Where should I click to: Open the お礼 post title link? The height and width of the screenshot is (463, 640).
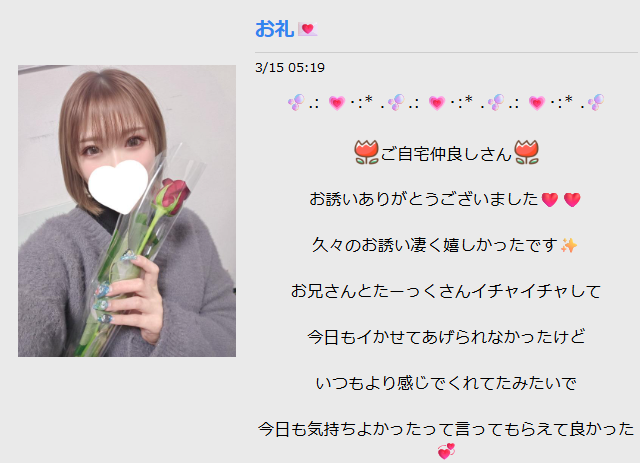click(274, 29)
